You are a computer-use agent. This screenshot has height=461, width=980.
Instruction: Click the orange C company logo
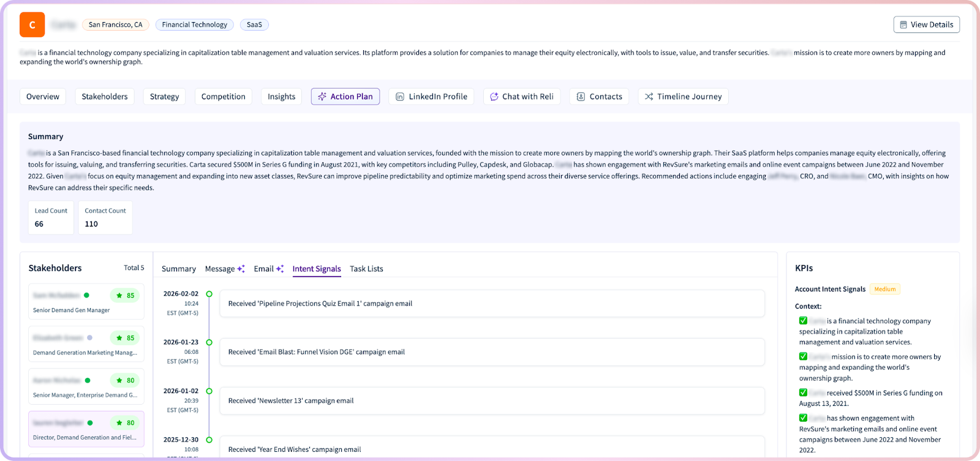[32, 24]
